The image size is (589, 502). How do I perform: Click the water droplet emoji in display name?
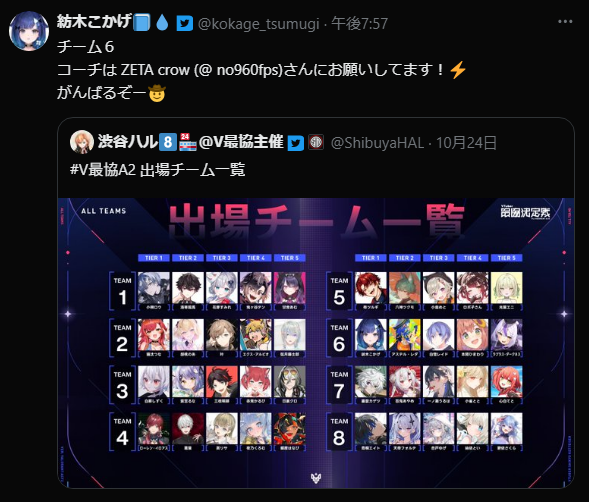click(x=162, y=23)
